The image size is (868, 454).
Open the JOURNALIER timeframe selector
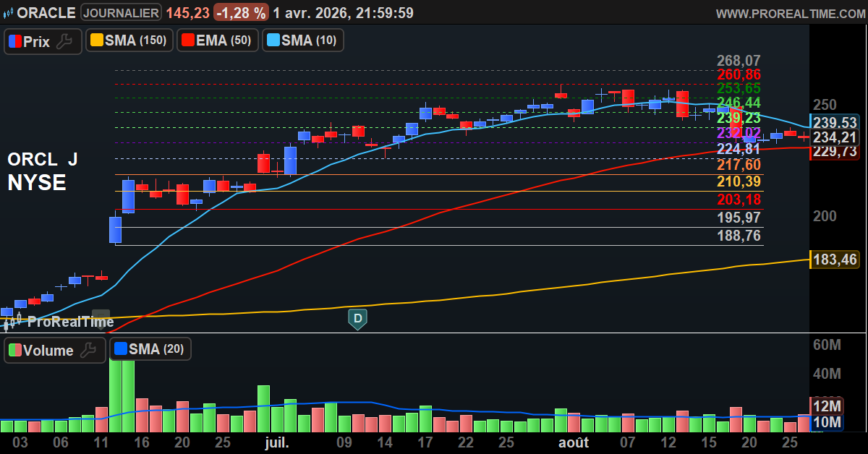pos(121,12)
